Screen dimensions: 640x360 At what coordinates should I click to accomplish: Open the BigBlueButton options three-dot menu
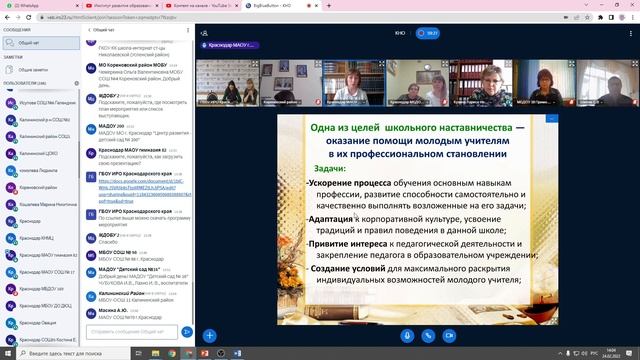pos(631,33)
